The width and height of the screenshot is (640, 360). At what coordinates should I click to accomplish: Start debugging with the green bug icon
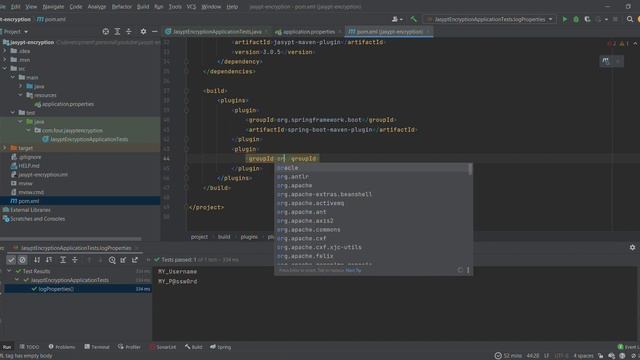[576, 19]
